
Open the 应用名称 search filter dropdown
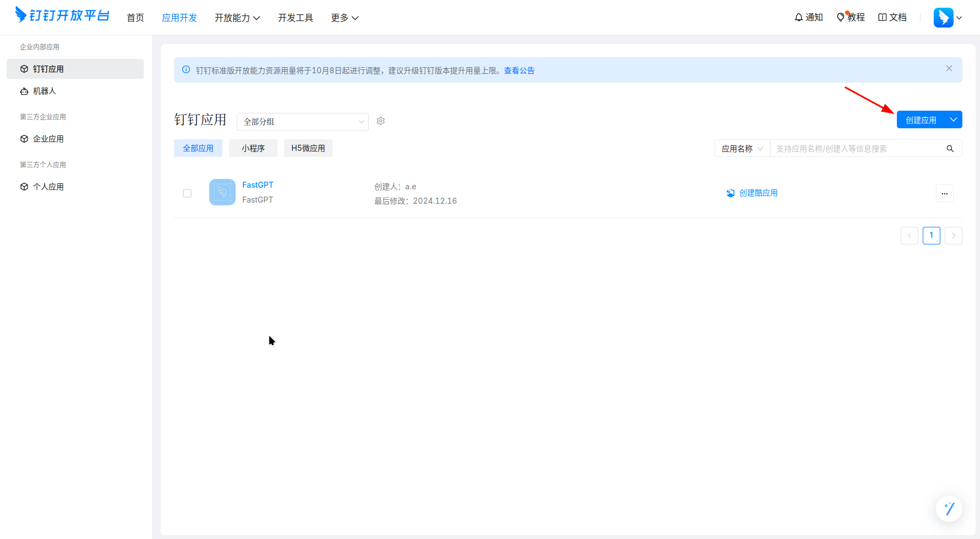pos(742,148)
